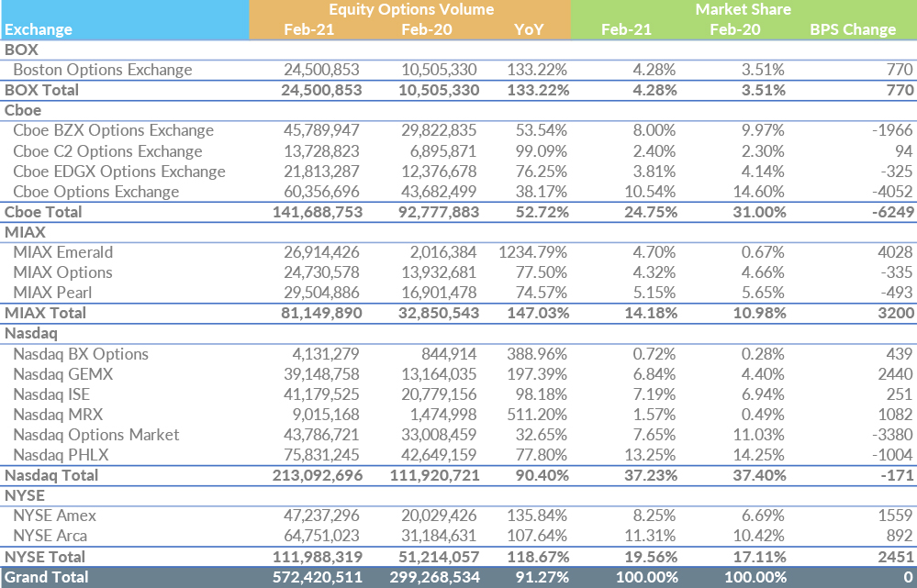Click the Nasdaq BX Options label

81,353
